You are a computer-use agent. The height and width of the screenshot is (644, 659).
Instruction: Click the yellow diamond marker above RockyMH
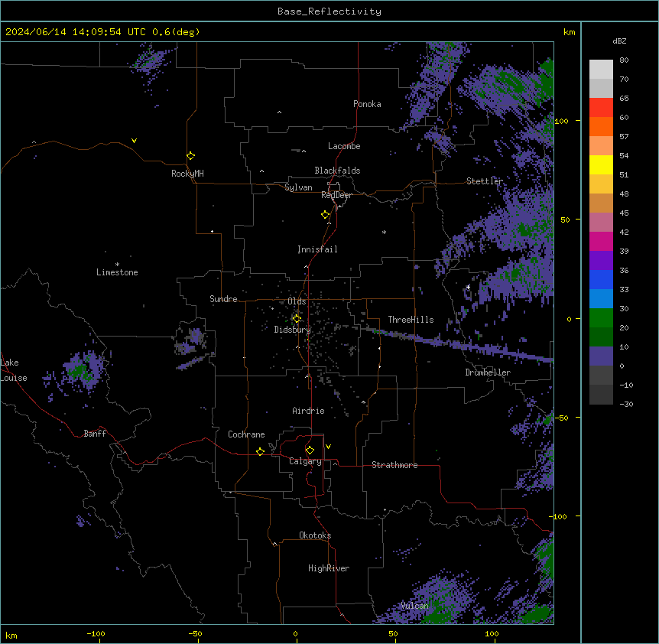[x=190, y=156]
